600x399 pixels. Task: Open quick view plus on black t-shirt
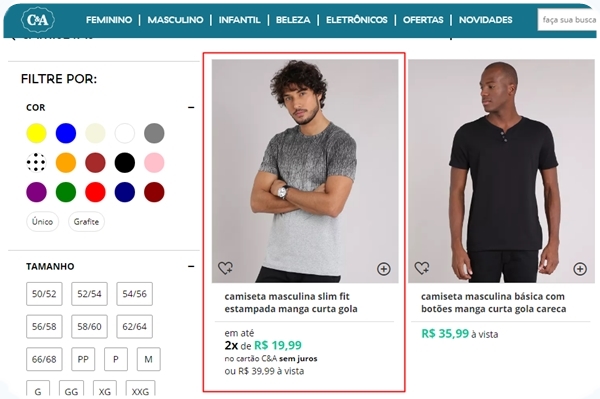pyautogui.click(x=580, y=269)
